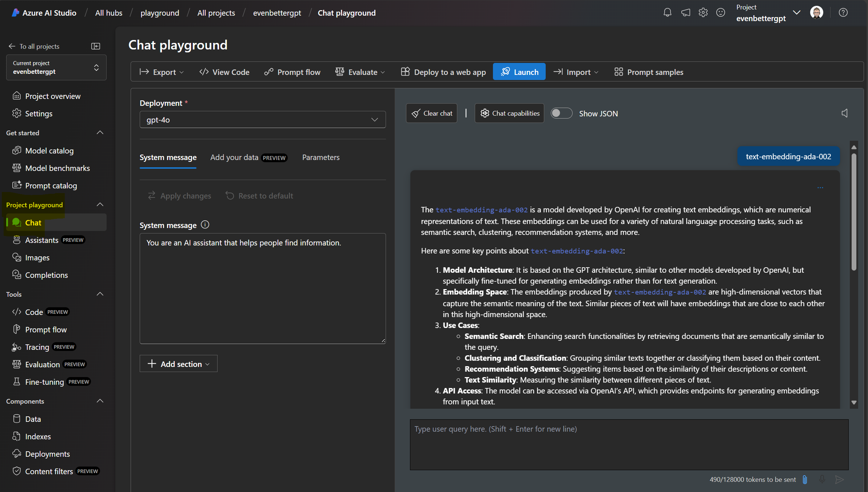Switch to the System message tab
The width and height of the screenshot is (868, 492).
pyautogui.click(x=168, y=157)
